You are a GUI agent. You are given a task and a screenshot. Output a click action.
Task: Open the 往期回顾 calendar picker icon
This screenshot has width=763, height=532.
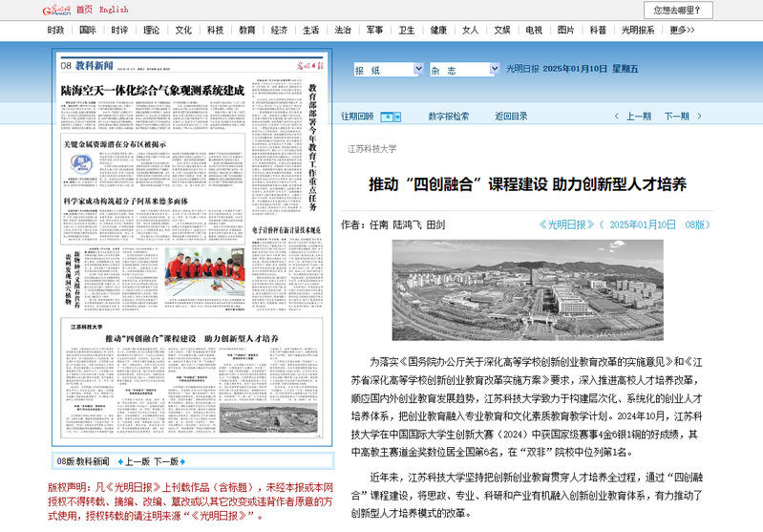tap(390, 117)
